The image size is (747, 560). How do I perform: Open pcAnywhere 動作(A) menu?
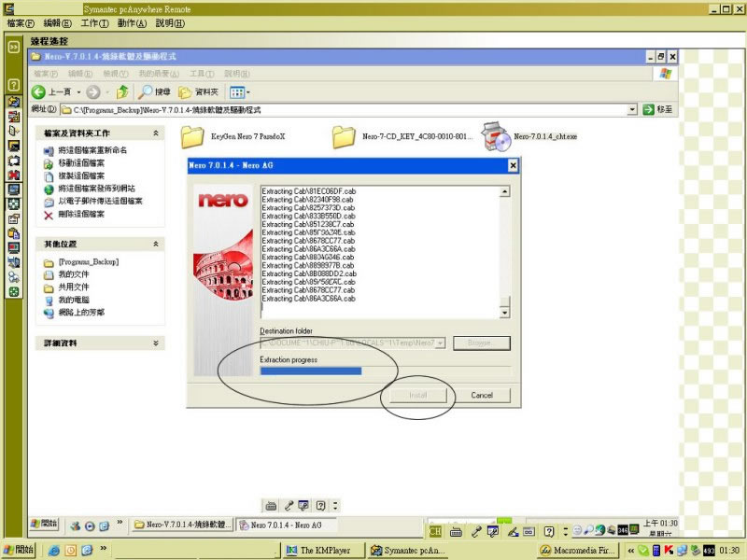(132, 23)
